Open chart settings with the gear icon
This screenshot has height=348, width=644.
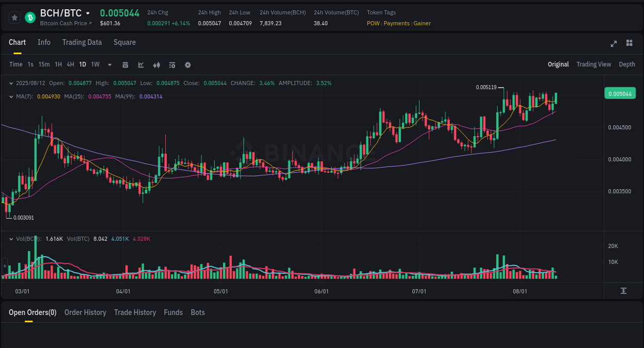tap(188, 64)
